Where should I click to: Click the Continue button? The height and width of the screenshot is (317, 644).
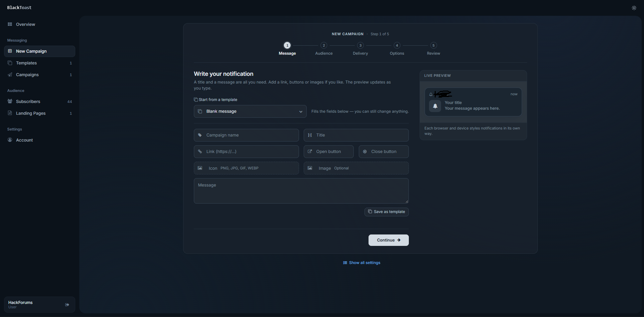point(388,240)
